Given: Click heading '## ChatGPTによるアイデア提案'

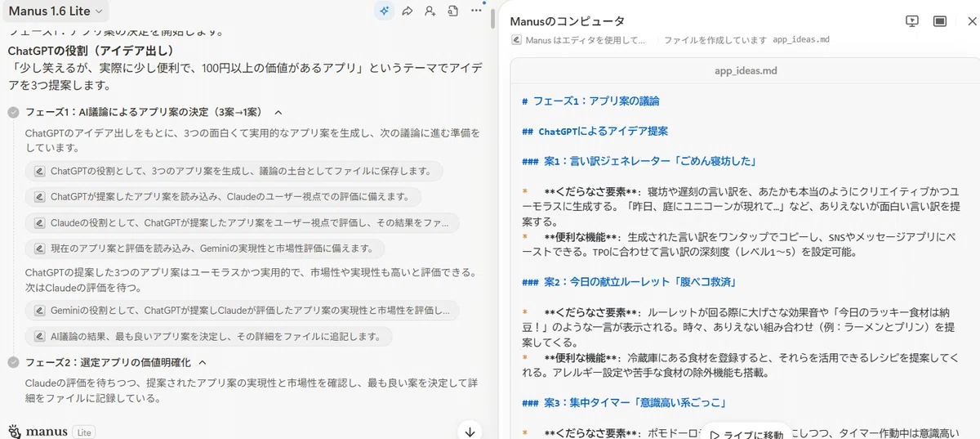Looking at the screenshot, I should tap(595, 131).
